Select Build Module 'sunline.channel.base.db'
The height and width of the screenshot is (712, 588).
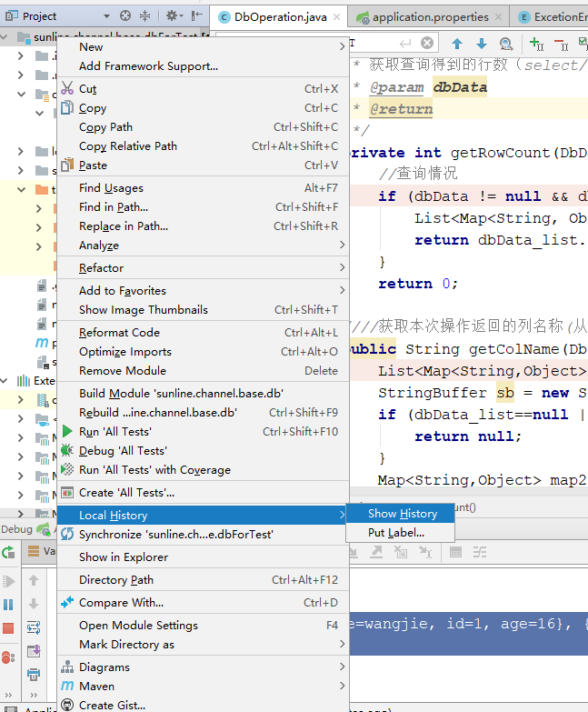tap(204, 393)
